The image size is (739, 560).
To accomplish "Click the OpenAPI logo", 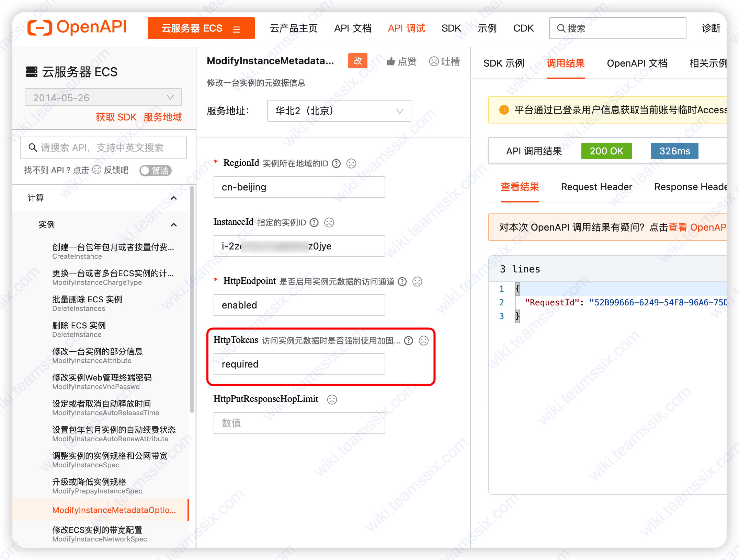I will [77, 27].
